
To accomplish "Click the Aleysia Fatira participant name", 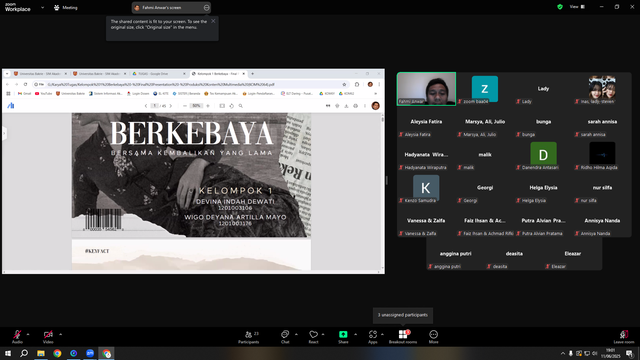I will click(426, 122).
